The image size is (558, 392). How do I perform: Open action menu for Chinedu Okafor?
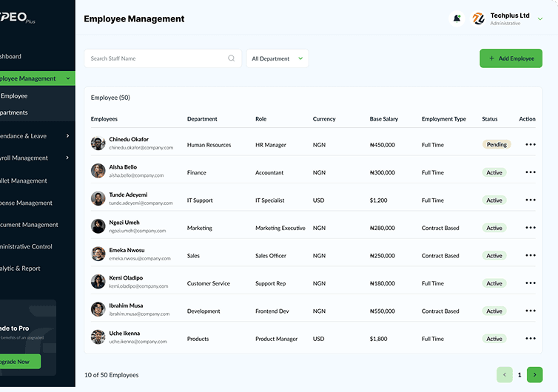(530, 144)
